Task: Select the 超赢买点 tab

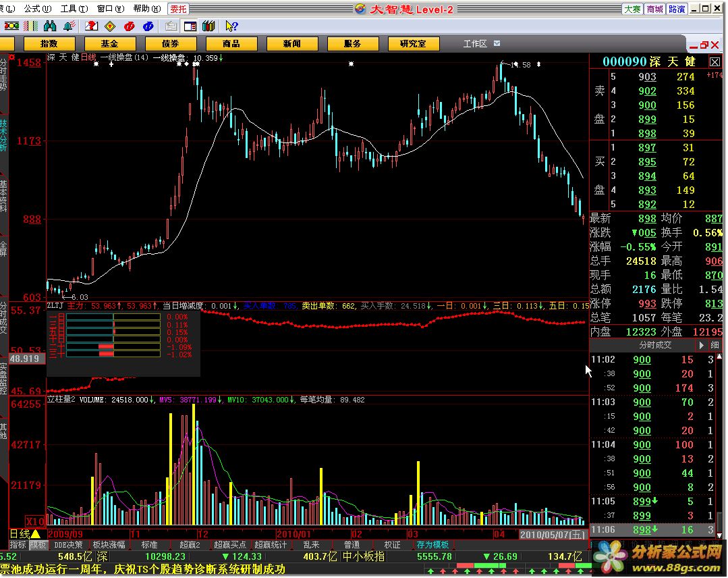Action: [230, 545]
